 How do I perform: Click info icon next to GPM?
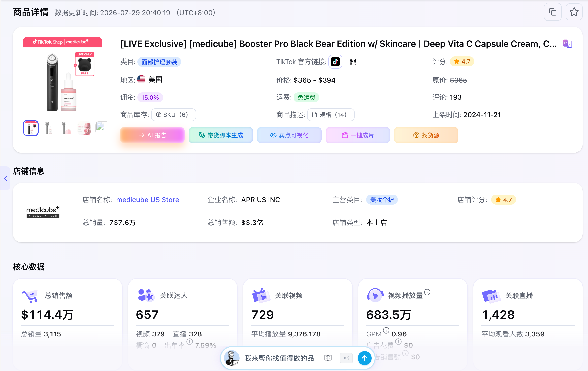point(386,330)
